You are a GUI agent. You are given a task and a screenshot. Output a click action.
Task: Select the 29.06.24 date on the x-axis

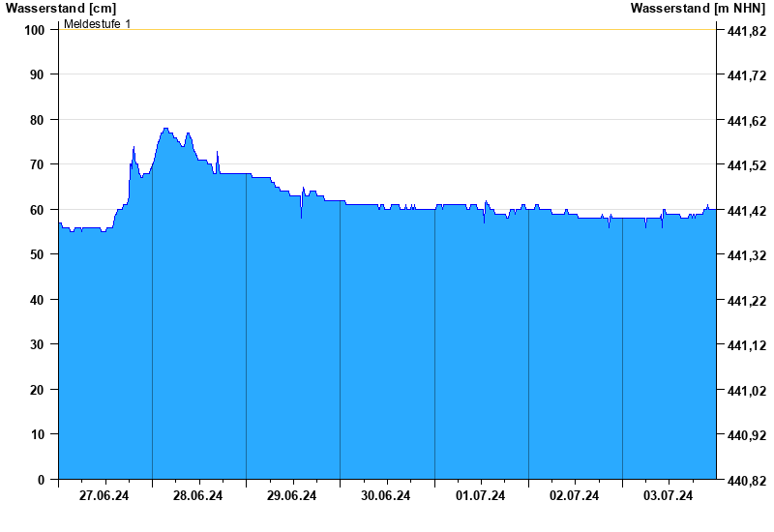pos(292,496)
